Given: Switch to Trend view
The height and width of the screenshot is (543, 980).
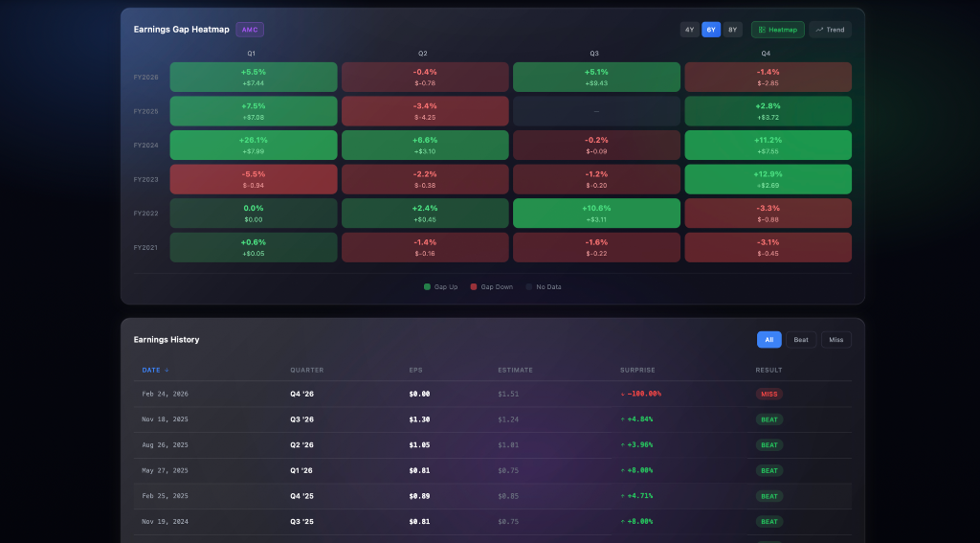Looking at the screenshot, I should (830, 30).
